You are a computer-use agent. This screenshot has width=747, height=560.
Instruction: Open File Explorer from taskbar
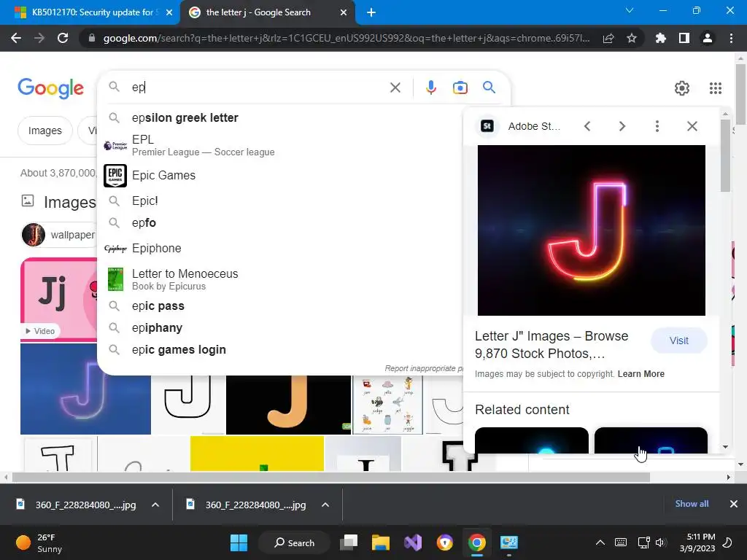381,542
